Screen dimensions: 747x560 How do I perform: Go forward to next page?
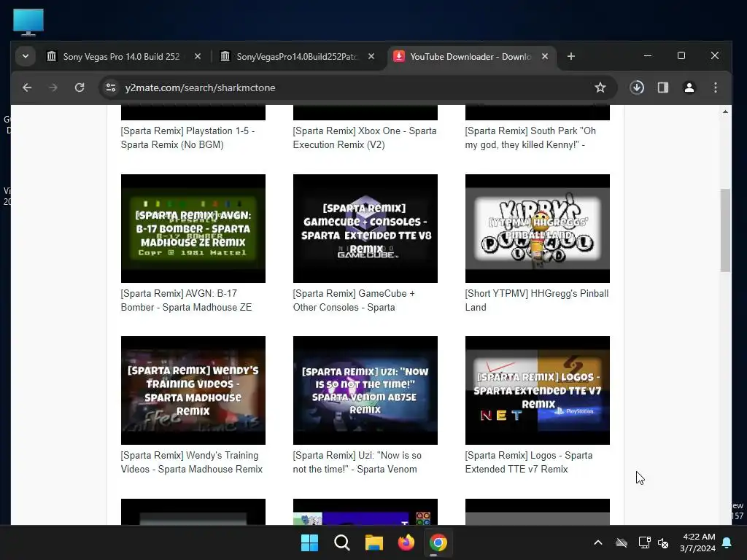coord(53,87)
